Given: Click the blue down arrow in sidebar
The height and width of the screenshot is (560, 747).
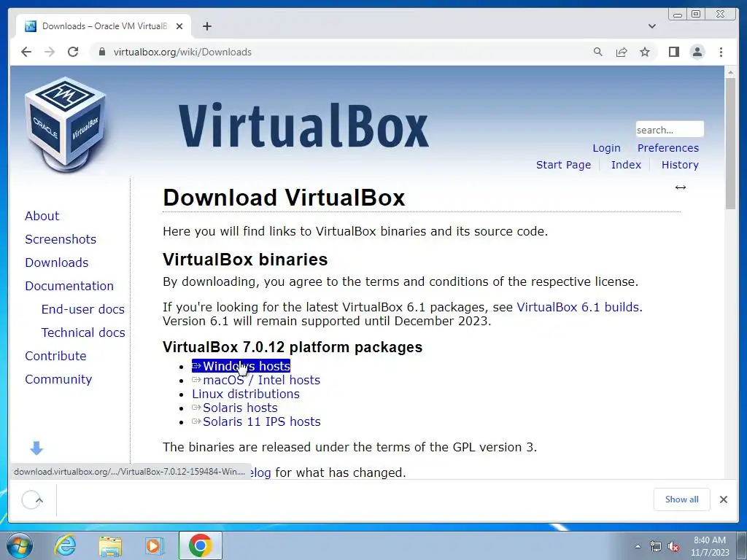Looking at the screenshot, I should tap(36, 448).
